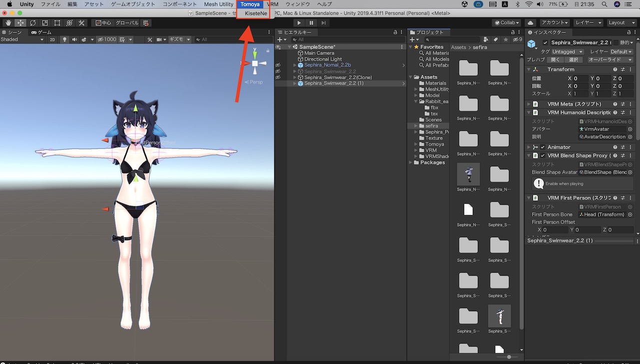The height and width of the screenshot is (364, 640).
Task: Activate the Rotate tool
Action: (x=32, y=22)
